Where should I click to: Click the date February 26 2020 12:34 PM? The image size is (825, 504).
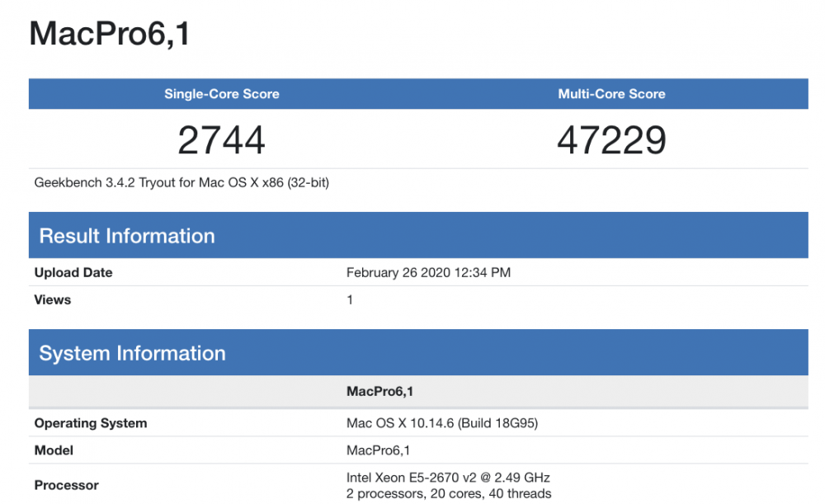428,272
